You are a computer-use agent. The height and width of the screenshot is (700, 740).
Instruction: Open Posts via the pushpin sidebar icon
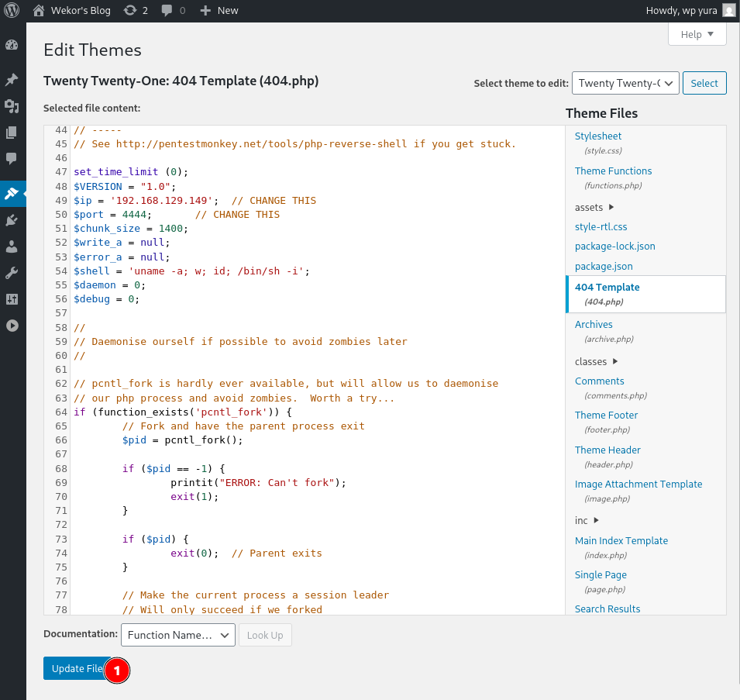point(12,79)
